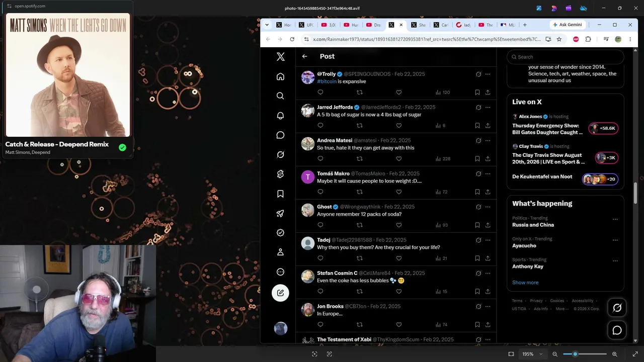Zoom out with the minus magnifier icon
Image resolution: width=644 pixels, height=362 pixels.
[x=555, y=354]
